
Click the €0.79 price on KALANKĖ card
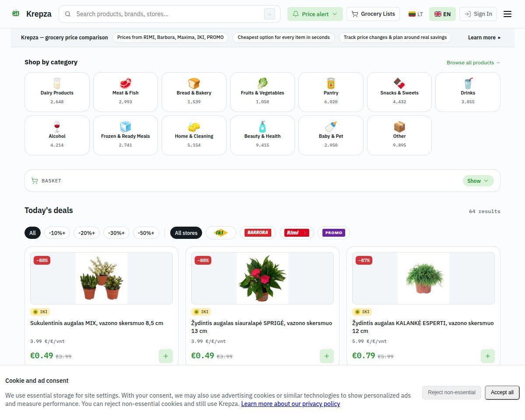point(364,356)
